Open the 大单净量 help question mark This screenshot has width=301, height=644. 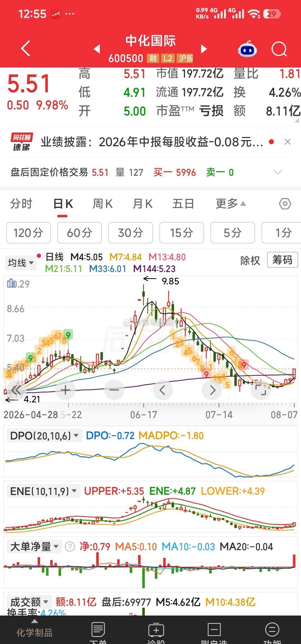tap(70, 547)
